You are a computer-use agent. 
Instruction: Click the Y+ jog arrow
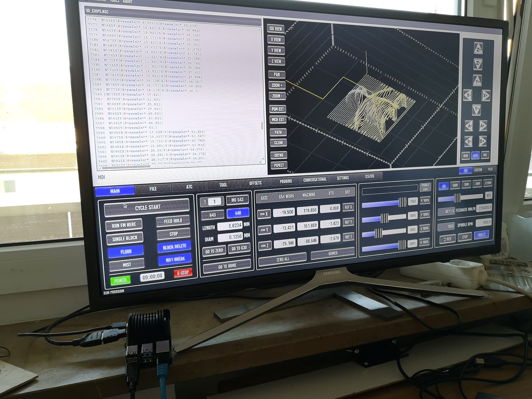pyautogui.click(x=477, y=81)
